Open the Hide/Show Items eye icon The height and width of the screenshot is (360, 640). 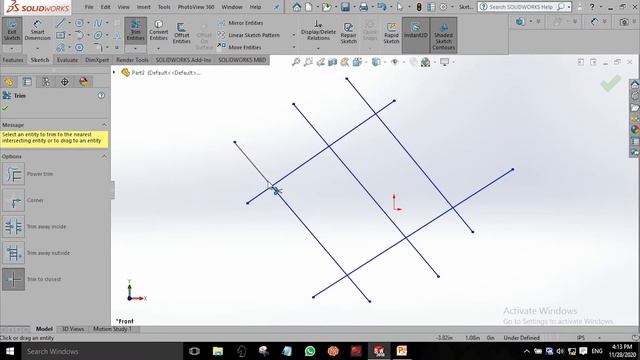click(394, 62)
